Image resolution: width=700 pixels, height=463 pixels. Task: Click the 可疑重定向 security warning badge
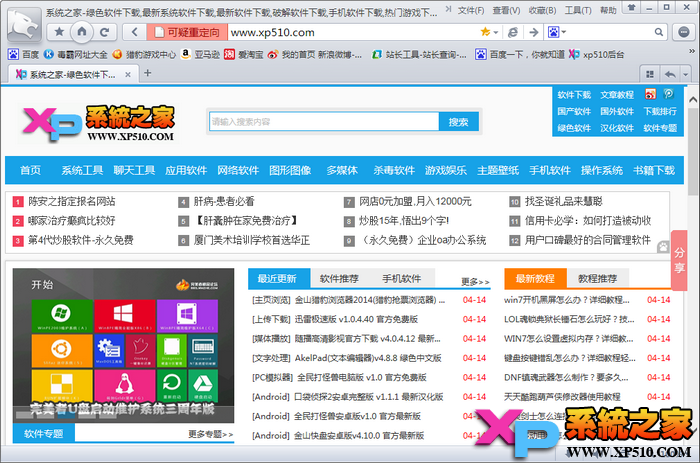pyautogui.click(x=187, y=32)
